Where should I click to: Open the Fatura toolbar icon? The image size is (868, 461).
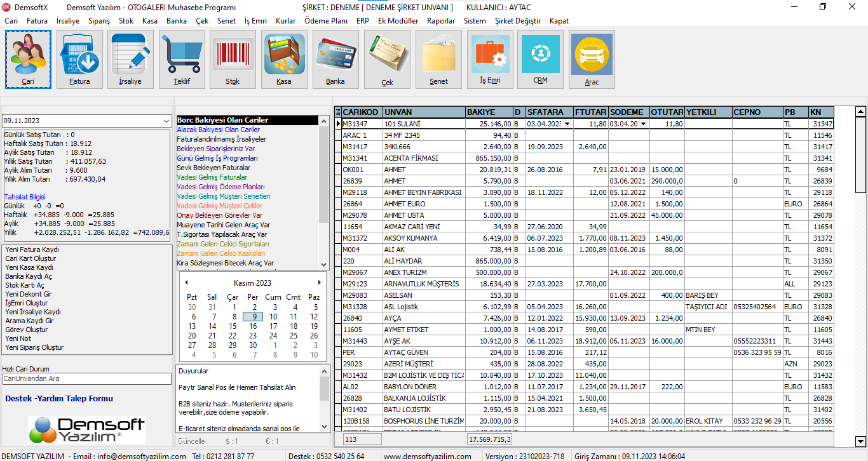[x=79, y=59]
